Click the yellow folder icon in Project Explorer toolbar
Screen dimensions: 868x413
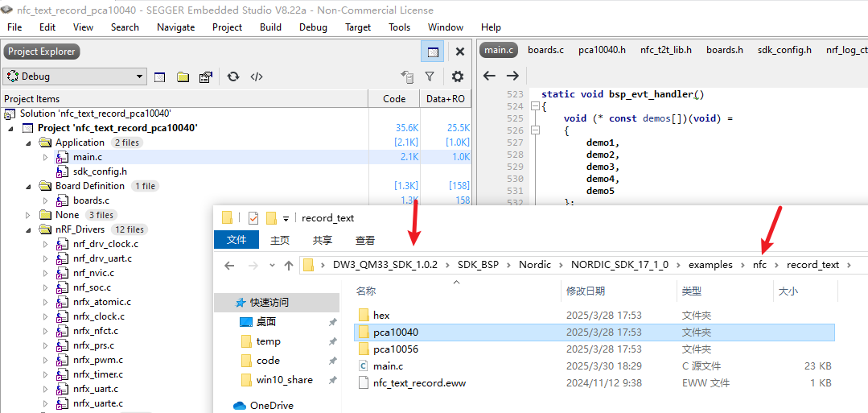pyautogui.click(x=183, y=76)
